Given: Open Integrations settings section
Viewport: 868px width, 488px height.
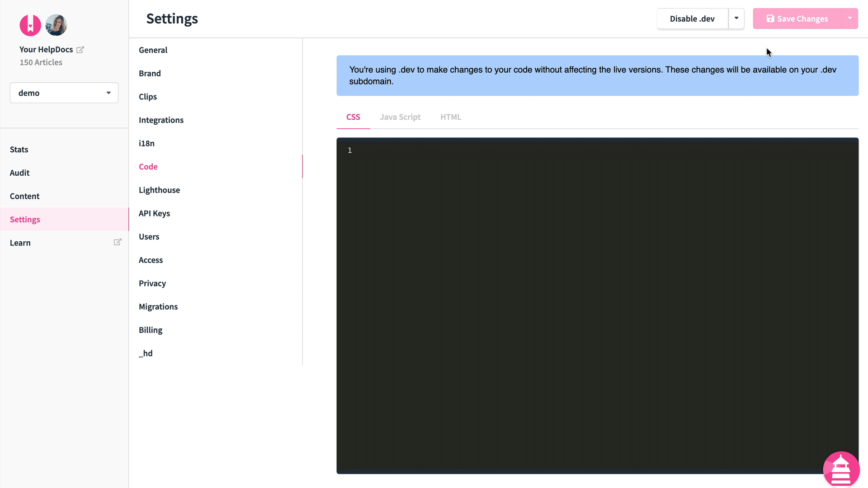Looking at the screenshot, I should coord(161,120).
